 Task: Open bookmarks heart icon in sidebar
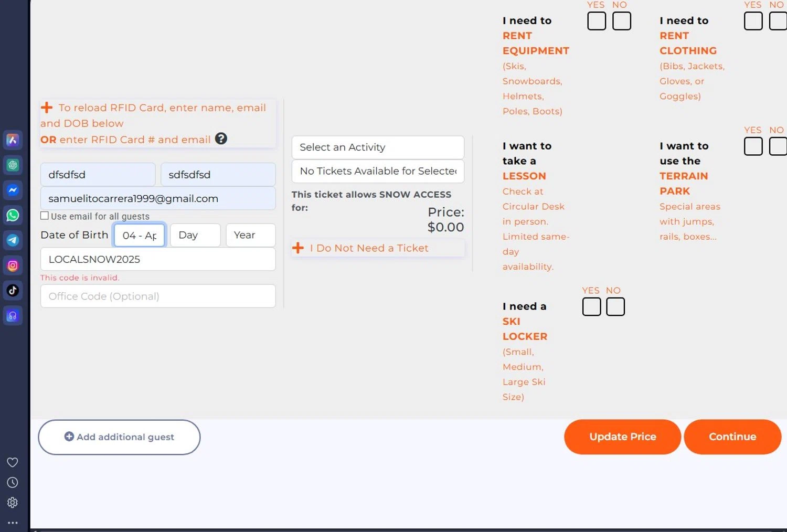click(x=13, y=462)
